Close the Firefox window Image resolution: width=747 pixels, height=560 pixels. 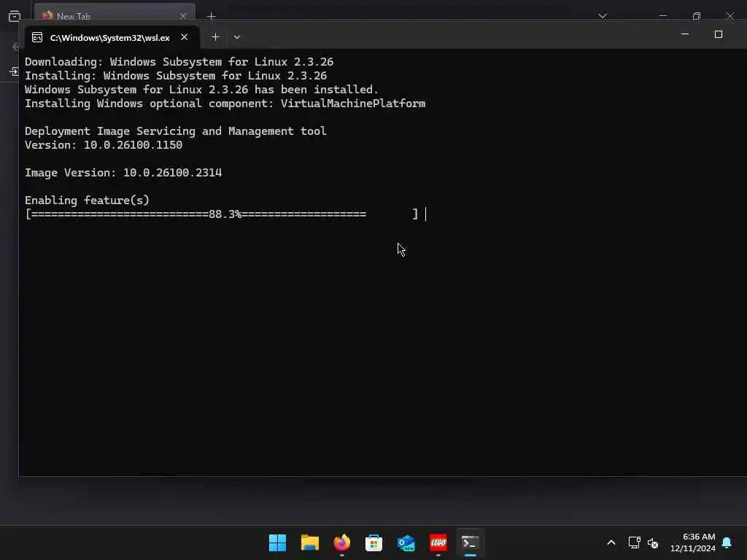[729, 16]
